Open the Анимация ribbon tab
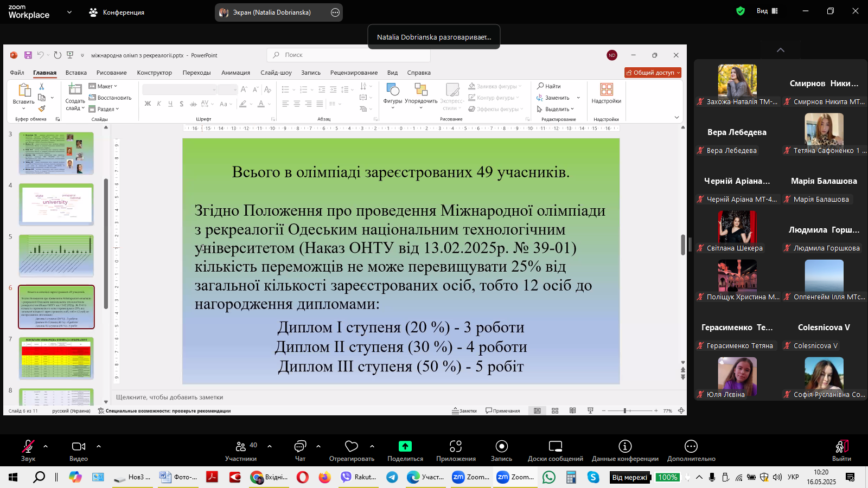Screen dimensions: 868x488 [235, 73]
